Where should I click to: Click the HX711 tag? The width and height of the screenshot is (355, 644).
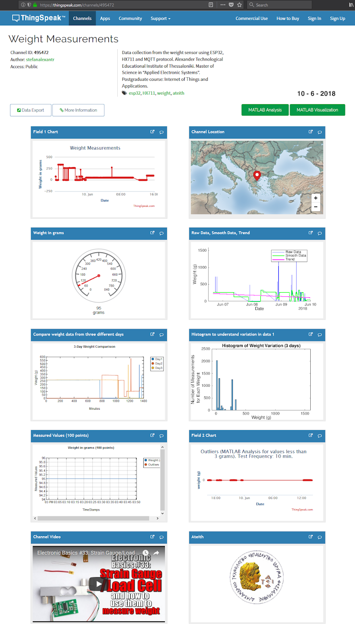click(149, 93)
